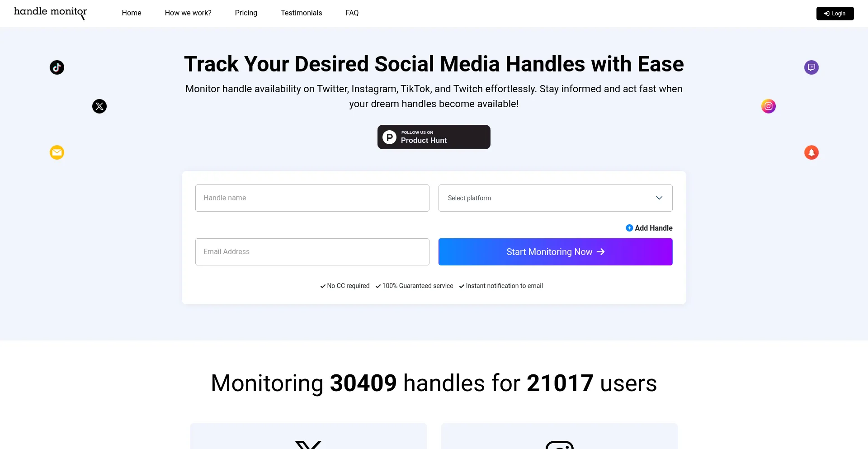This screenshot has width=868, height=449.
Task: Open the How we work page
Action: [188, 13]
